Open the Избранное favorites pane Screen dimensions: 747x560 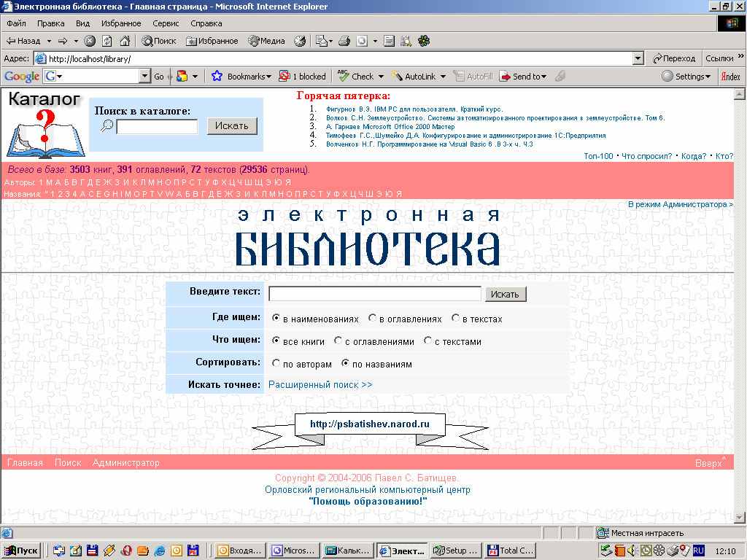tap(212, 41)
